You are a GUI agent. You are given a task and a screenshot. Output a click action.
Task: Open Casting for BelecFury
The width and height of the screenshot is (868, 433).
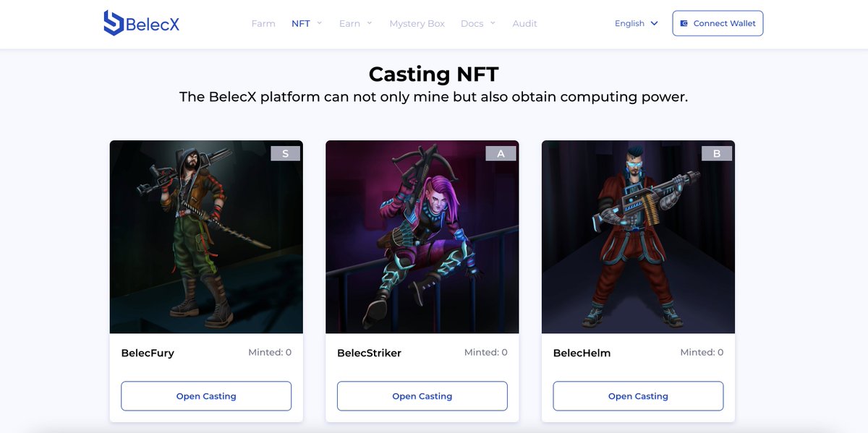[206, 396]
